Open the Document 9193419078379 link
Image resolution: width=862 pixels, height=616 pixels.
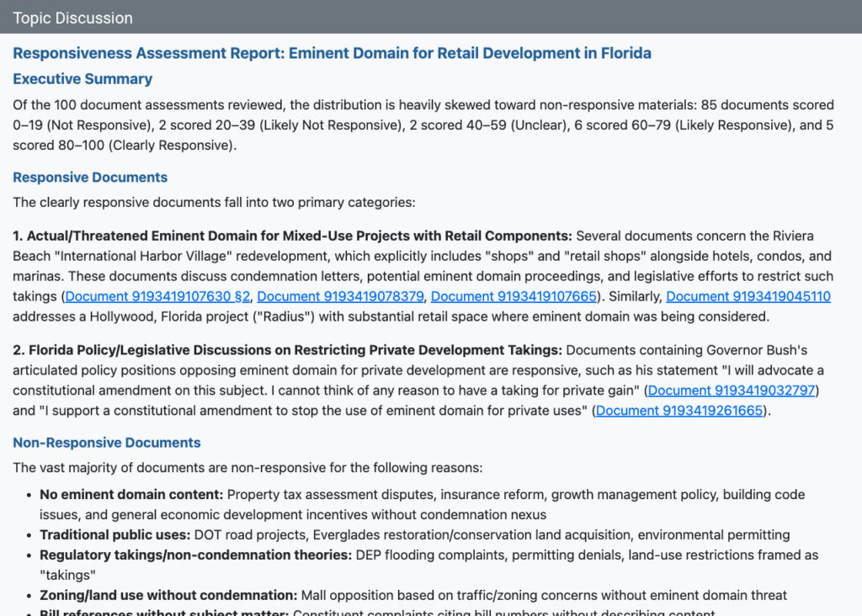[341, 296]
